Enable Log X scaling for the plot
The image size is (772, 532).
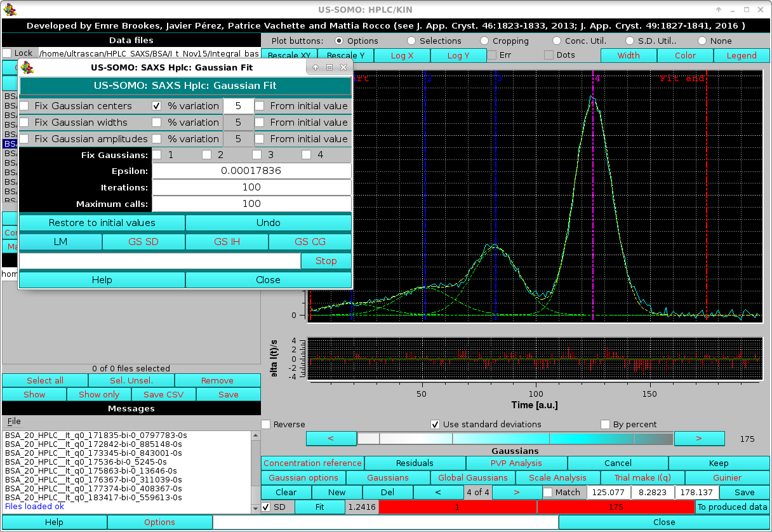(402, 55)
